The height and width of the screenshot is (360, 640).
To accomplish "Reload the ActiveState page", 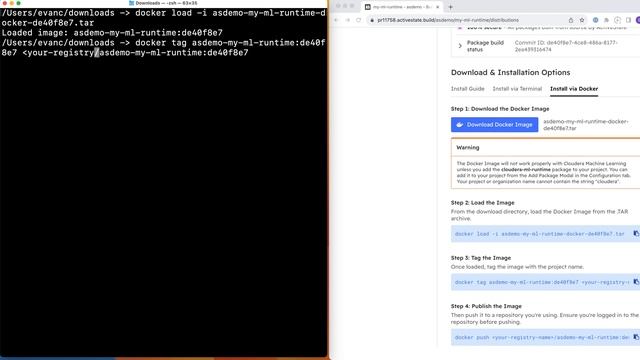I will (x=358, y=20).
